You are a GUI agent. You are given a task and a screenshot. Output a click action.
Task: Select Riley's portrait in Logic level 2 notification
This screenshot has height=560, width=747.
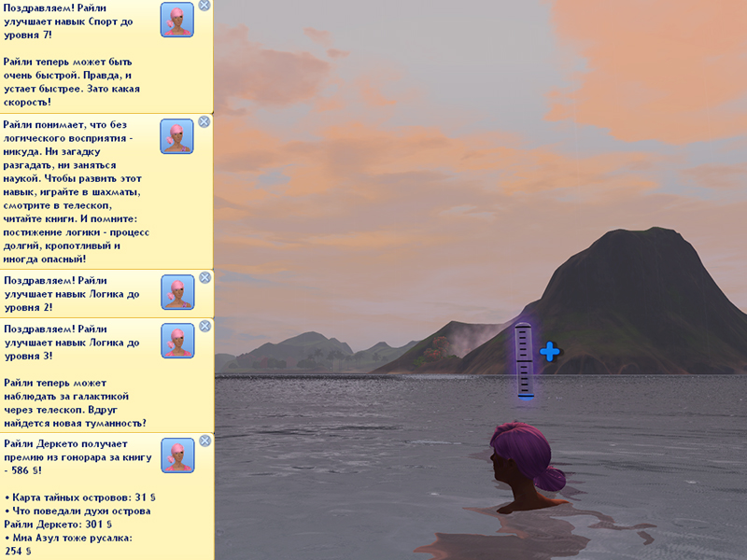pyautogui.click(x=177, y=292)
